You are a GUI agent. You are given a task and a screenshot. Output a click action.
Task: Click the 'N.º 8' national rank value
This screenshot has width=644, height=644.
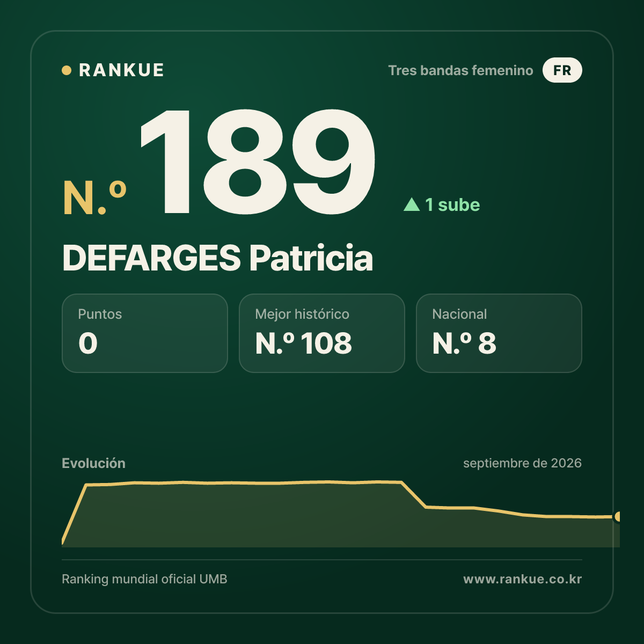[464, 343]
